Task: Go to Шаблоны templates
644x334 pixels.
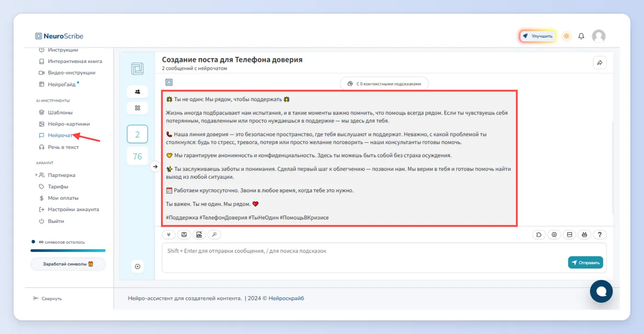Action: pyautogui.click(x=56, y=112)
